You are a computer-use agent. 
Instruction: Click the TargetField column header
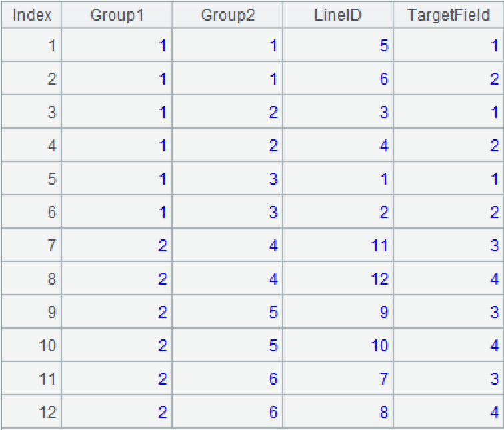tap(448, 15)
